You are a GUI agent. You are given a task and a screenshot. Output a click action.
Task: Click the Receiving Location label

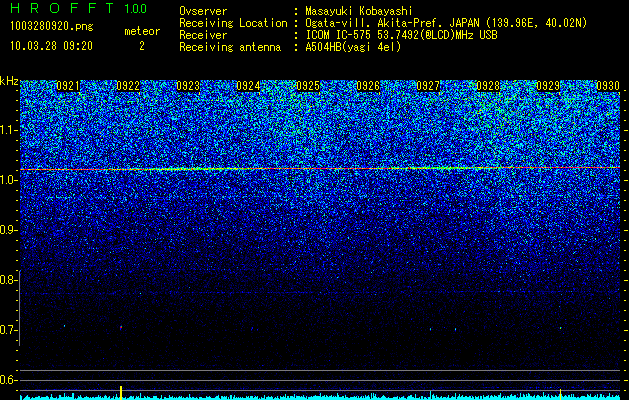(x=233, y=23)
